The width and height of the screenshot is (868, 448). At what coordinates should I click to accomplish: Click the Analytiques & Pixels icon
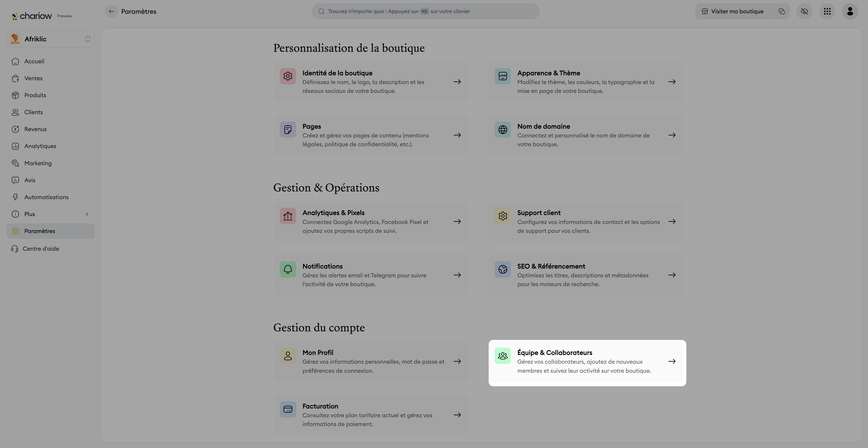click(x=288, y=216)
